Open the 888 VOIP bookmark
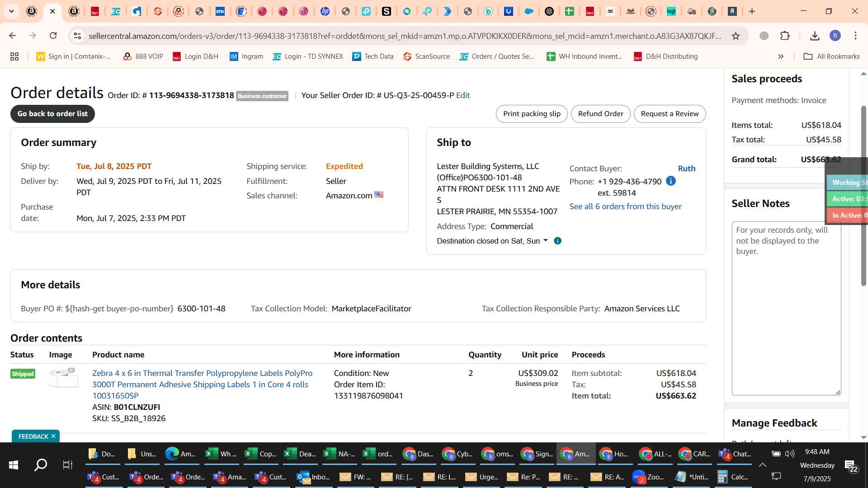The image size is (868, 488). pos(143,56)
